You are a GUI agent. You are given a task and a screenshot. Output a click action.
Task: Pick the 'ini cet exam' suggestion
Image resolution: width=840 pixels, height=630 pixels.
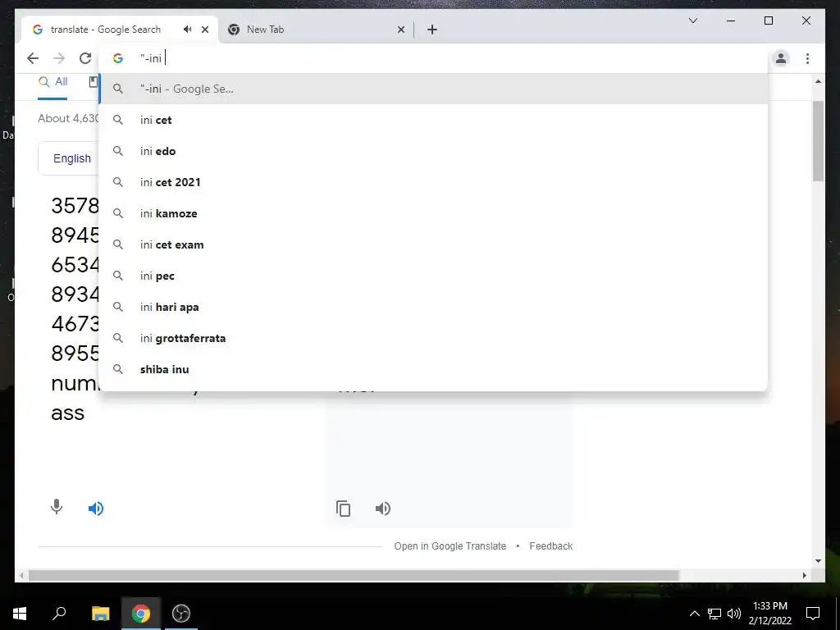coord(433,244)
